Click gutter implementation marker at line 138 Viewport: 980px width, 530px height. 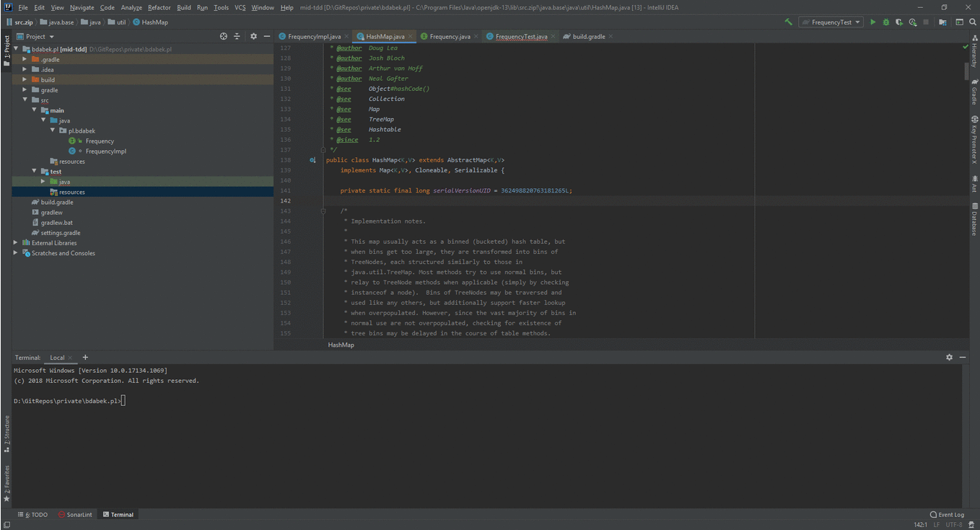[x=312, y=160]
